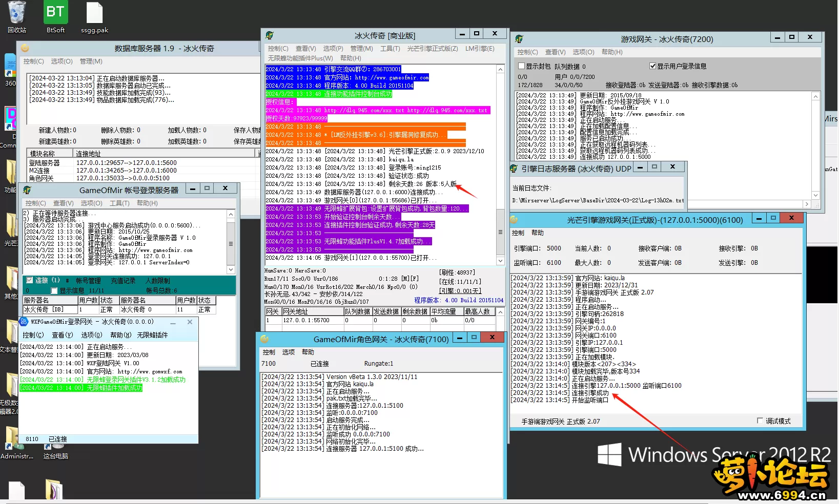
Task: Open LM引擎(E) menu
Action: click(480, 49)
